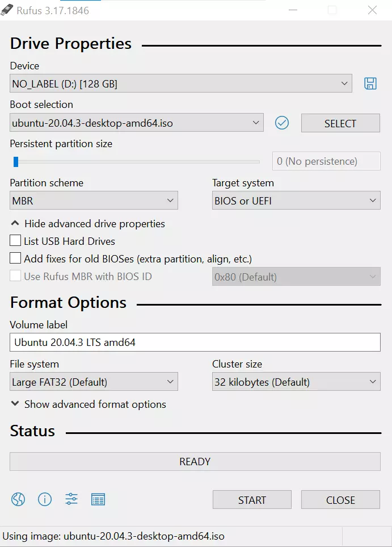Open language selection globe icon
Screen dimensions: 392x547
tap(18, 499)
